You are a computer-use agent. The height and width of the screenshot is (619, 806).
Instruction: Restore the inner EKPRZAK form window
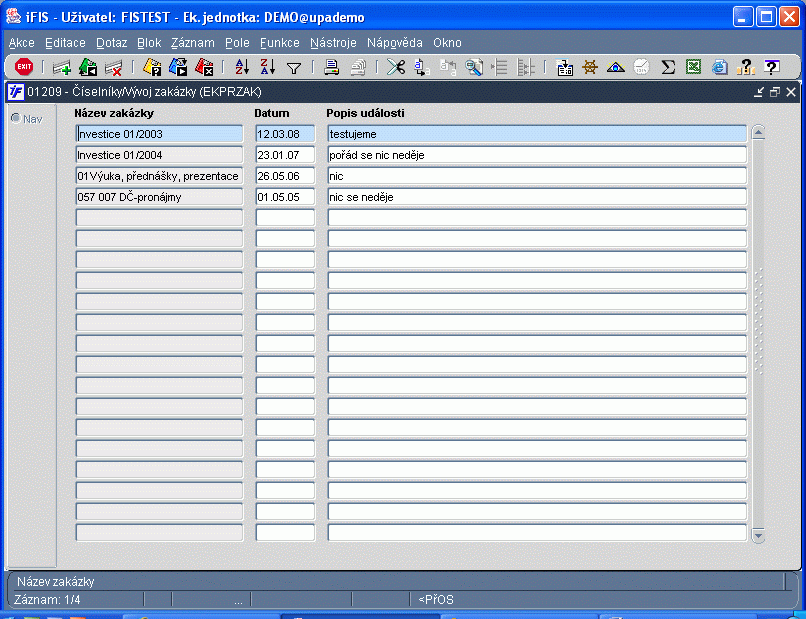pos(775,92)
